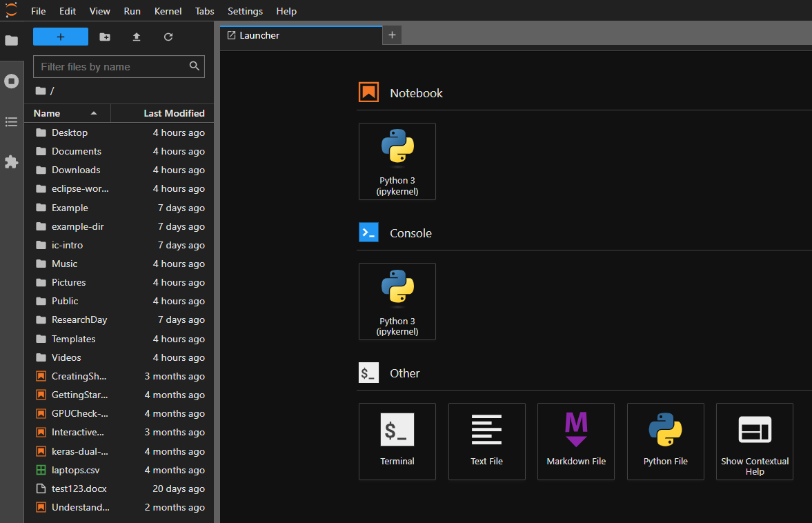Toggle the File Browser sidebar
812x523 pixels.
point(11,41)
